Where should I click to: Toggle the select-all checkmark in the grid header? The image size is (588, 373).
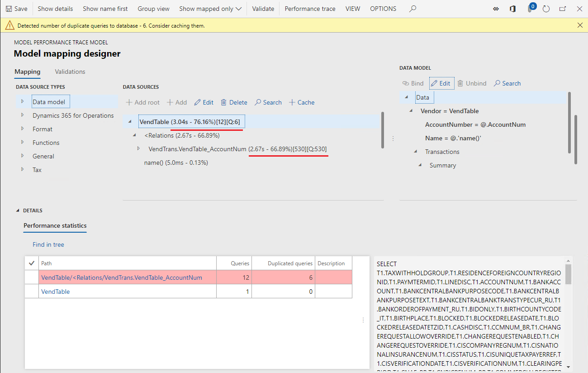pos(32,263)
